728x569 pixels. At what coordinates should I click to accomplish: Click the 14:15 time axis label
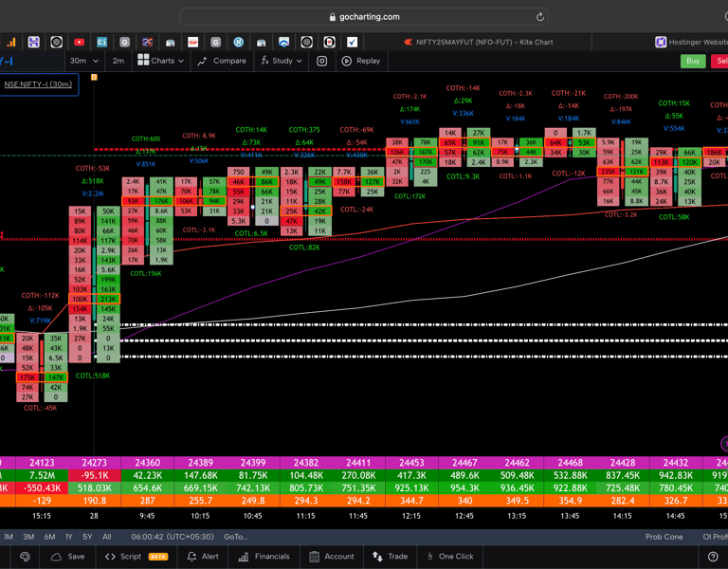(622, 516)
